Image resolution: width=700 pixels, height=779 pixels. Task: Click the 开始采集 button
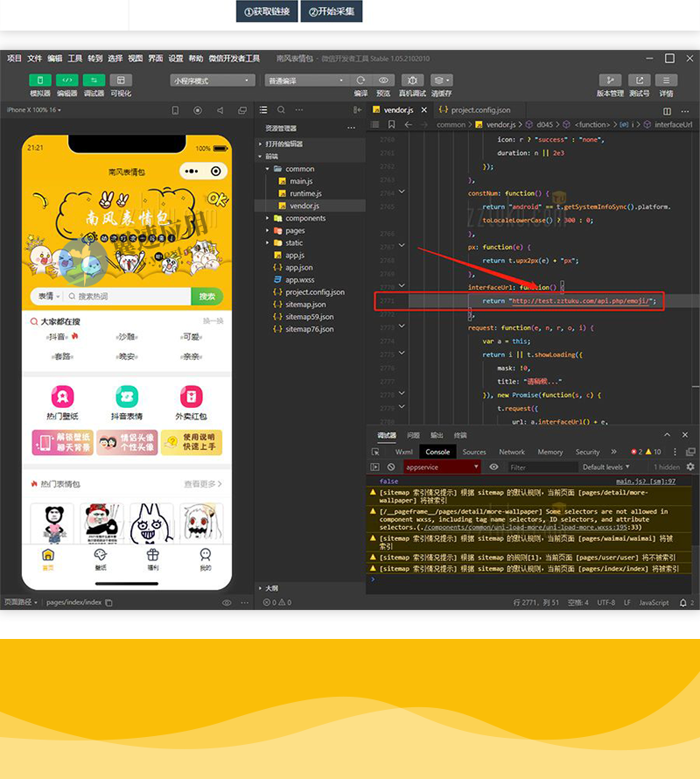pyautogui.click(x=331, y=11)
